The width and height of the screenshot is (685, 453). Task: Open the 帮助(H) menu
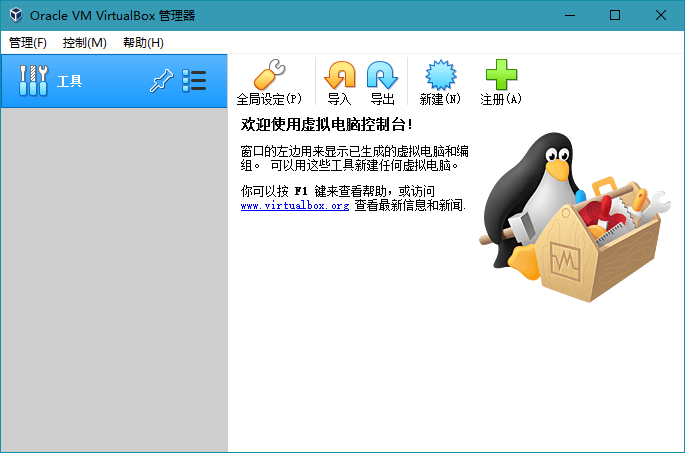143,43
